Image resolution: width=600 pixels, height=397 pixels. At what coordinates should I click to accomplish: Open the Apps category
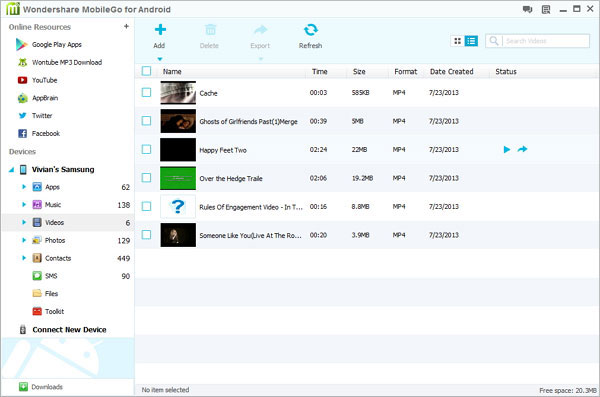52,187
